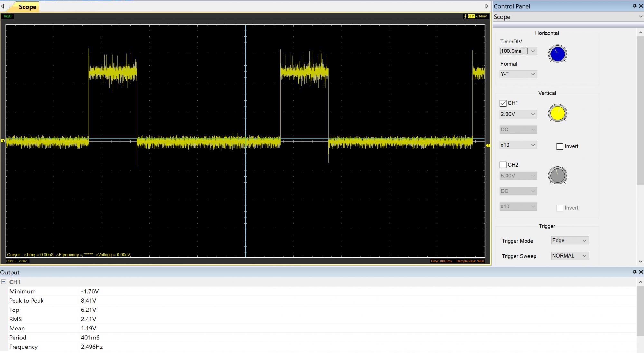Pin the Output pane
This screenshot has height=353, width=644.
635,272
